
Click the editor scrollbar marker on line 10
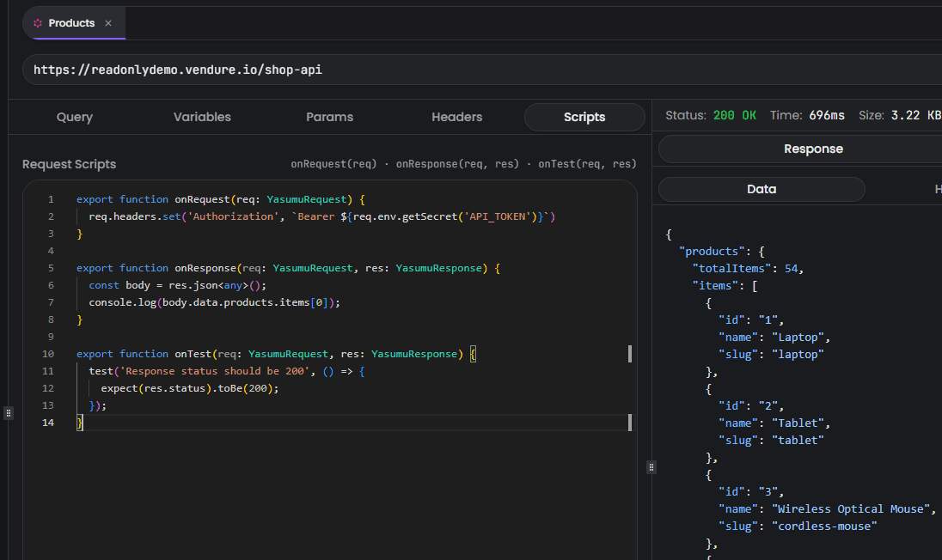point(630,354)
